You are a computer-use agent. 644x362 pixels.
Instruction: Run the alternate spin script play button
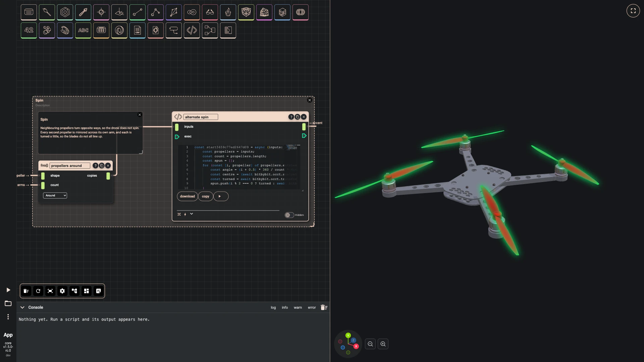coord(221,196)
